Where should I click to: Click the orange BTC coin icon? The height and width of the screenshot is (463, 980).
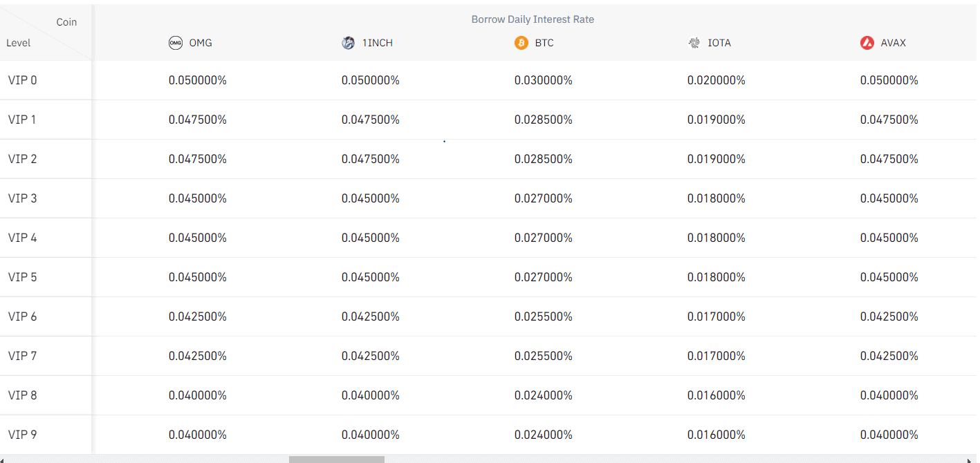(521, 43)
